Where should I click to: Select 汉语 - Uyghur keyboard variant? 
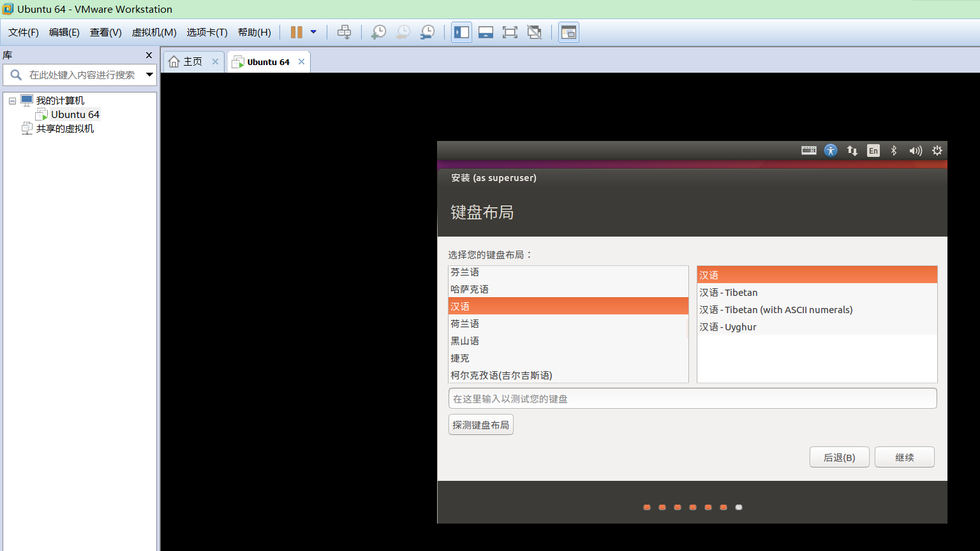(728, 327)
